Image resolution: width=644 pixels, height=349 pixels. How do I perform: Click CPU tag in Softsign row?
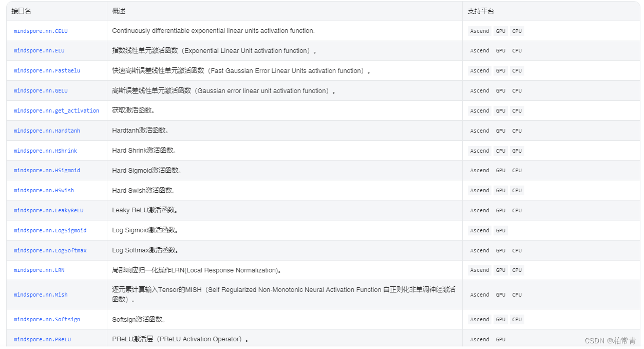[517, 320]
